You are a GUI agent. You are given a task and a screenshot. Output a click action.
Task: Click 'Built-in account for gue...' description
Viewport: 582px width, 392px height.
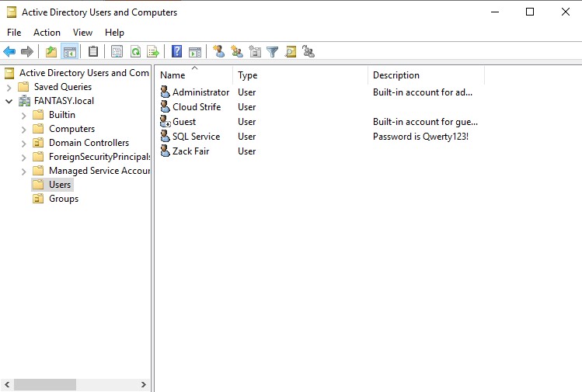click(425, 122)
